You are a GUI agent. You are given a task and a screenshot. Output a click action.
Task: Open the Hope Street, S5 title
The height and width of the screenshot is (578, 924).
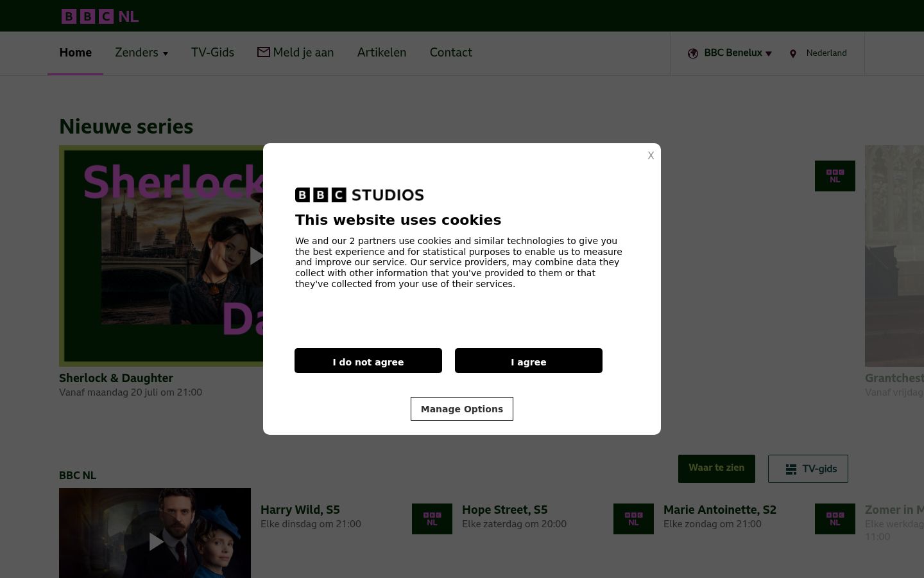tap(505, 510)
